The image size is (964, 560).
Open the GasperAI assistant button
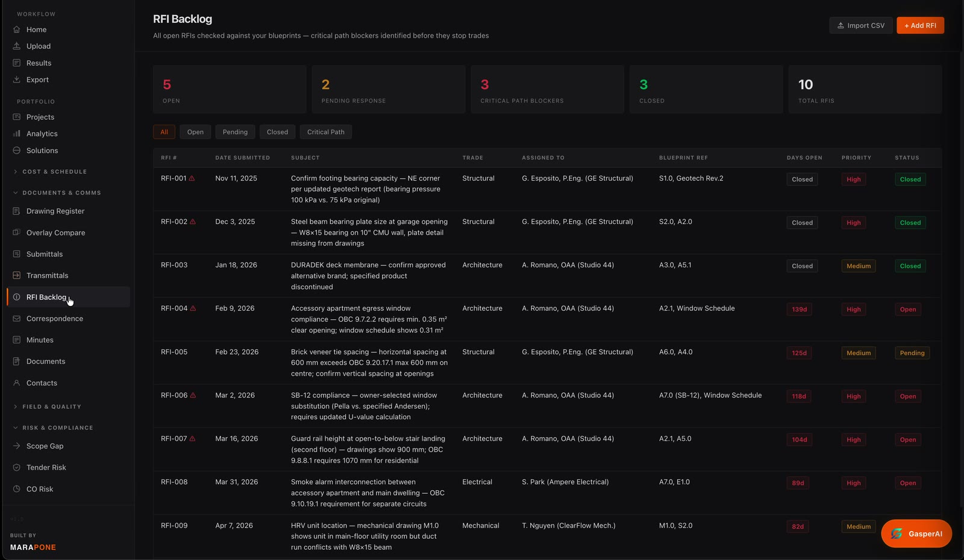916,534
